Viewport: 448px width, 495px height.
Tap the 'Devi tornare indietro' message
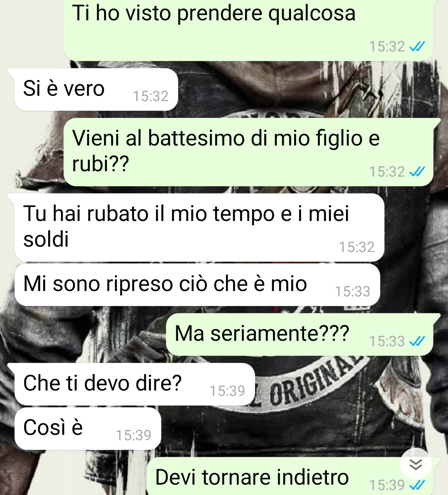[290, 476]
